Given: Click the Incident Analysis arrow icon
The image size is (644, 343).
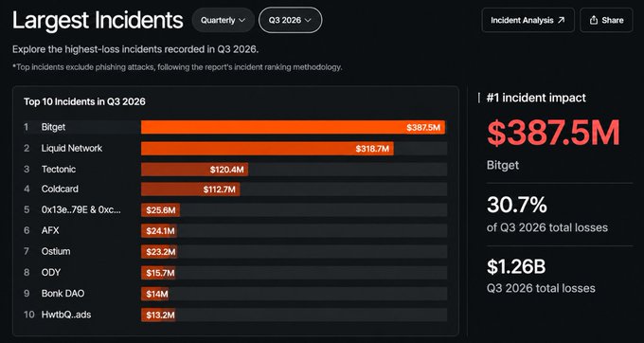Looking at the screenshot, I should click(561, 20).
